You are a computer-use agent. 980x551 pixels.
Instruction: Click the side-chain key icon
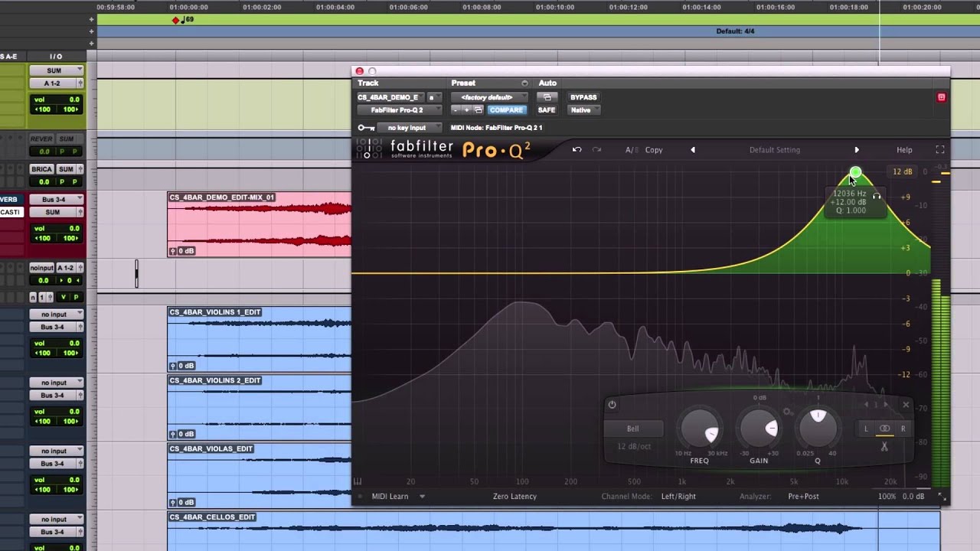pyautogui.click(x=366, y=128)
